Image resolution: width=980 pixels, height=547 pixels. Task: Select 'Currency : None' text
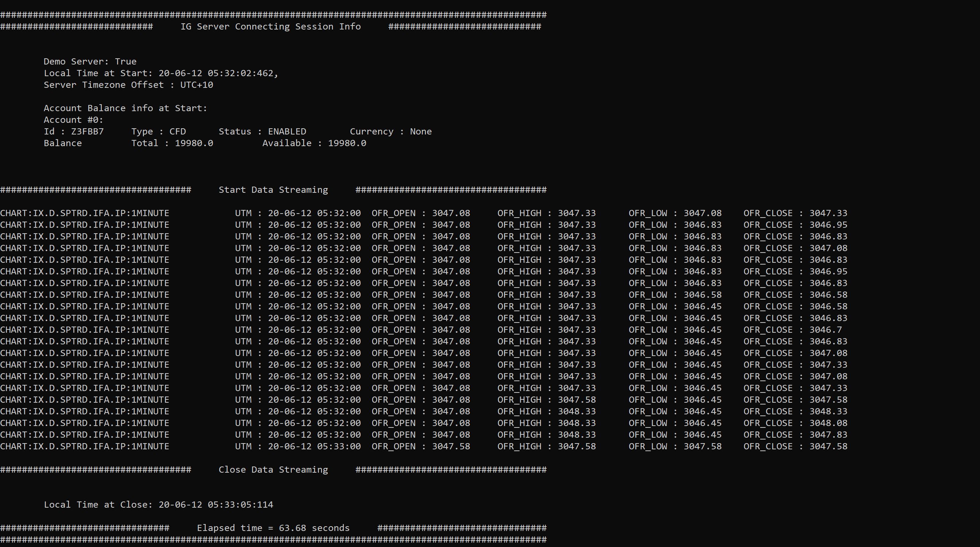click(391, 132)
